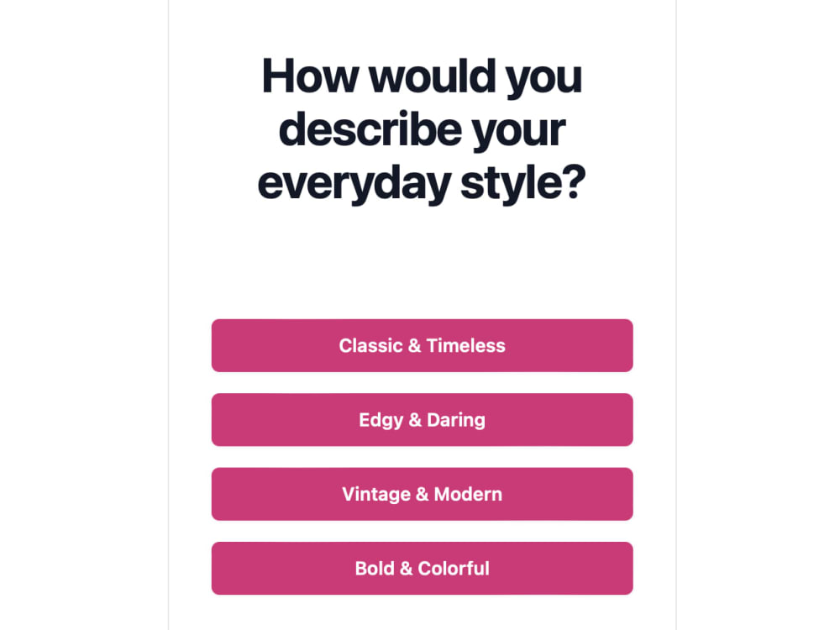This screenshot has height=630, width=840.
Task: Click the quiz question heading text
Action: click(x=422, y=129)
